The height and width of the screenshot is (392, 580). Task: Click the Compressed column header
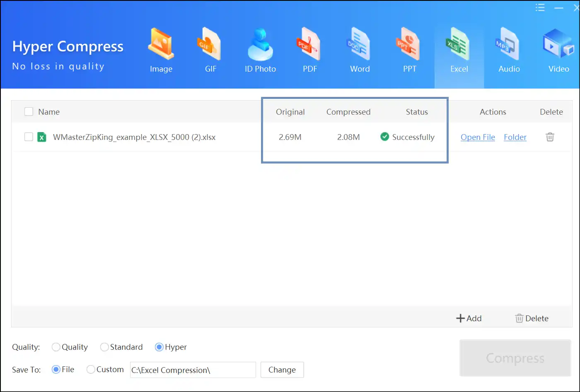348,112
